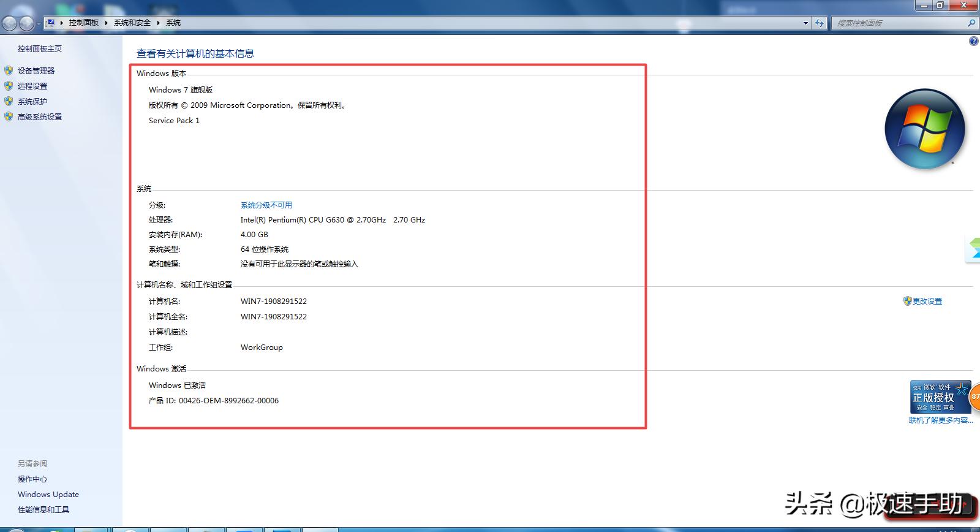Click the 产品 ID 00426-OEM-8992662-00006 text
Viewport: 980px width, 532px height.
point(214,401)
